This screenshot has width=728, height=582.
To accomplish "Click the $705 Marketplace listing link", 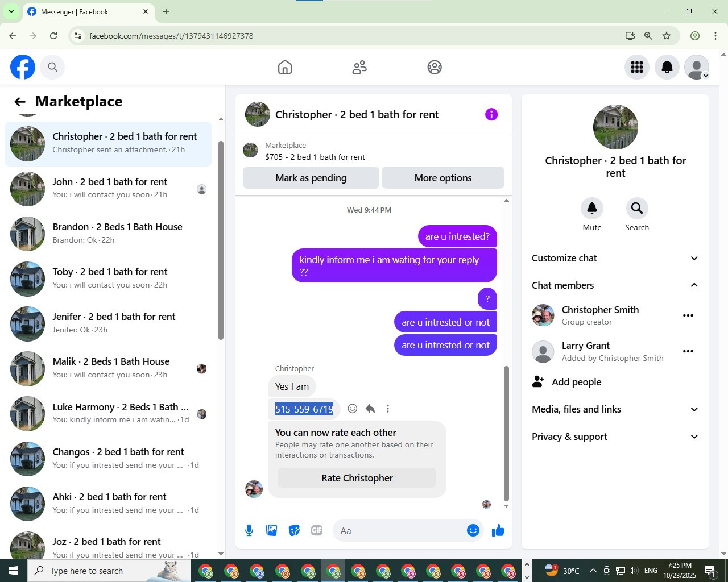I will click(x=315, y=157).
